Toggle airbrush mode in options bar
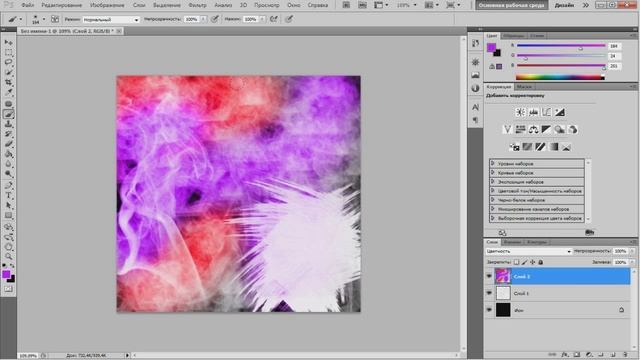This screenshot has height=360, width=640. pos(274,19)
